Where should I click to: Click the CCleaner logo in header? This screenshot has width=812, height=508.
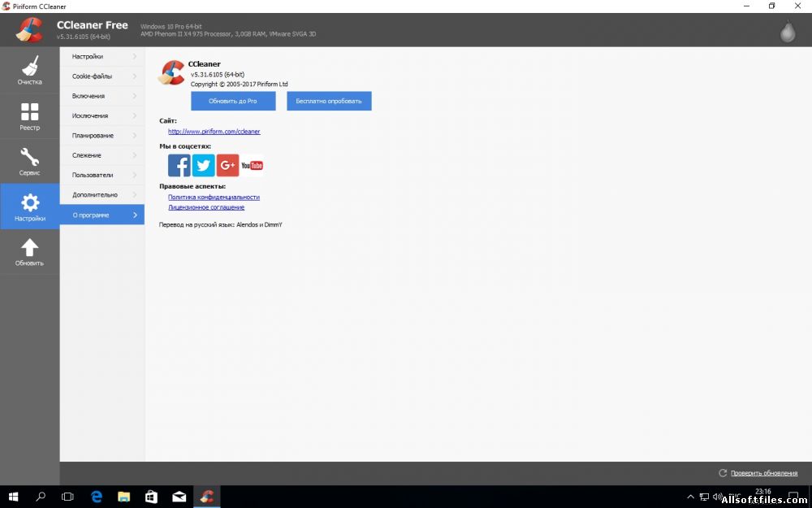coord(29,30)
